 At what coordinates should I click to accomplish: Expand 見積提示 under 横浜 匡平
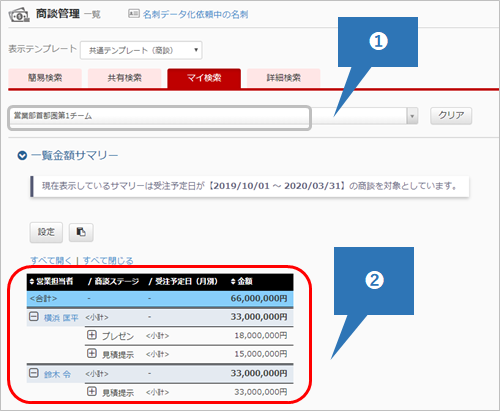(x=92, y=353)
